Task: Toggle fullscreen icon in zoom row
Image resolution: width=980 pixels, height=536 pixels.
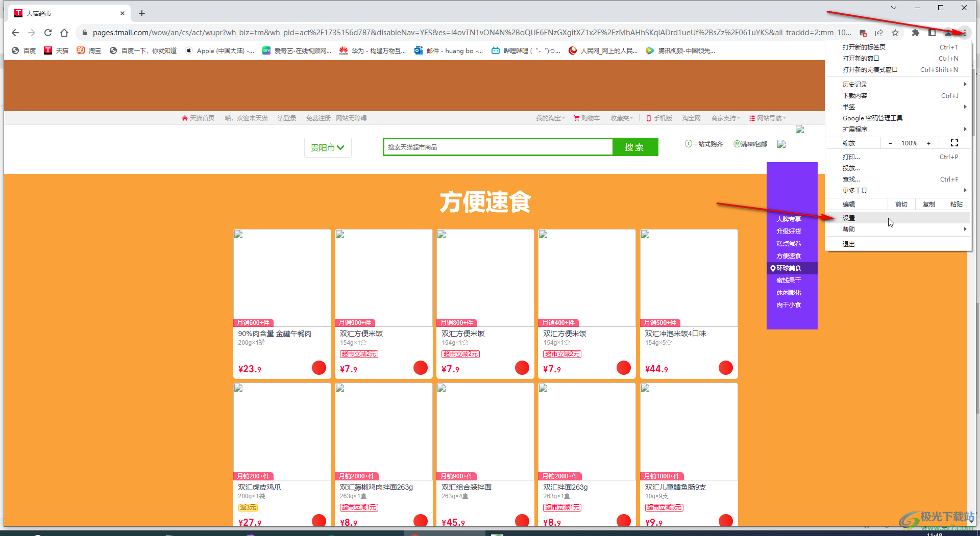Action: click(954, 143)
